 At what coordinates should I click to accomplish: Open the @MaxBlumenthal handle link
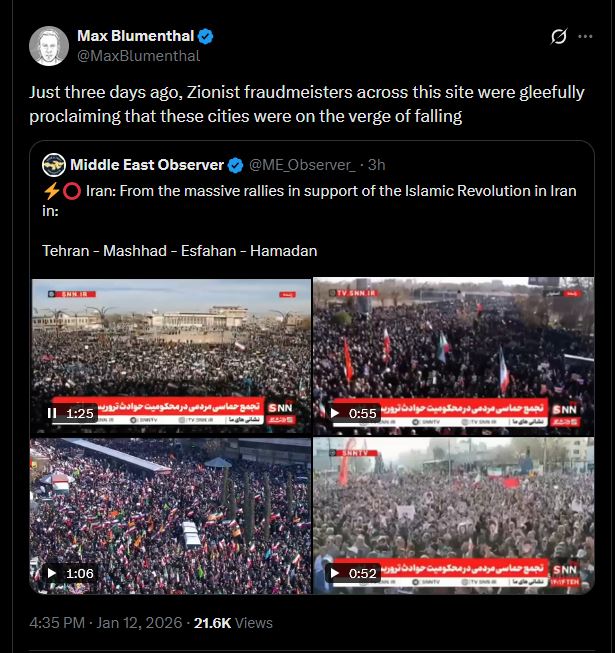pyautogui.click(x=139, y=56)
